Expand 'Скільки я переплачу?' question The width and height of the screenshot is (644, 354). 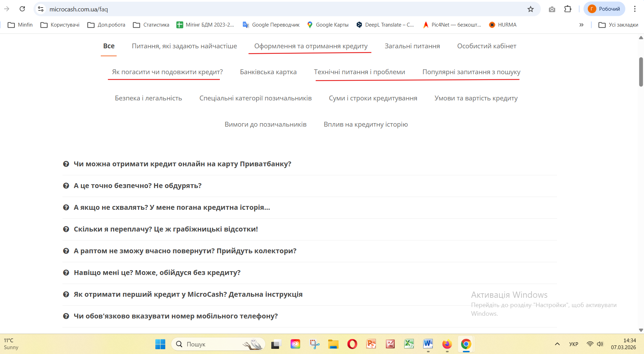(x=310, y=229)
